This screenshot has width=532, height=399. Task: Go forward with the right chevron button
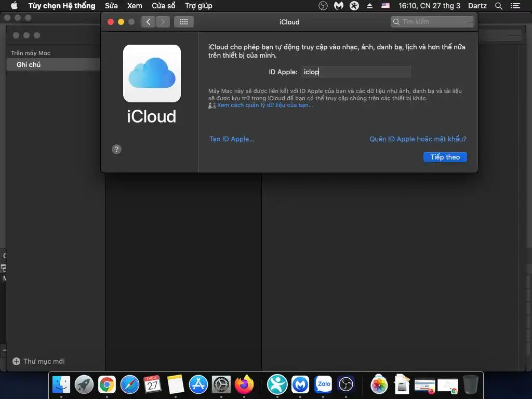(163, 22)
